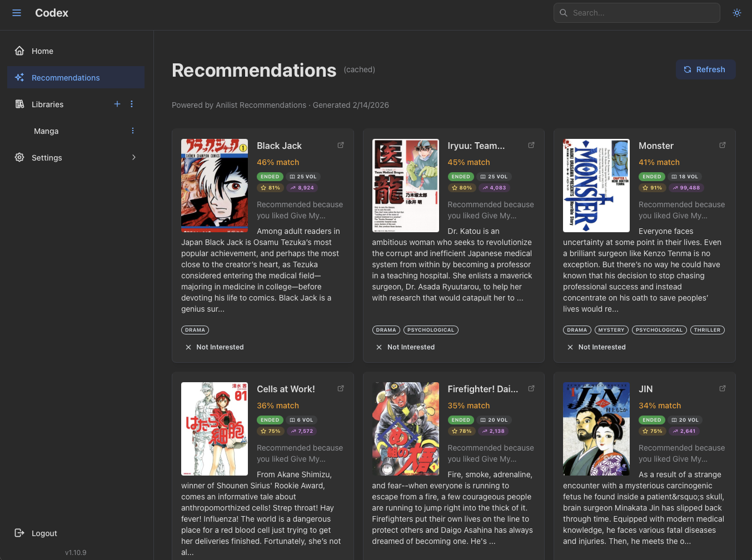Viewport: 752px width, 560px height.
Task: Click the Libraries icon in sidebar
Action: coord(19,104)
